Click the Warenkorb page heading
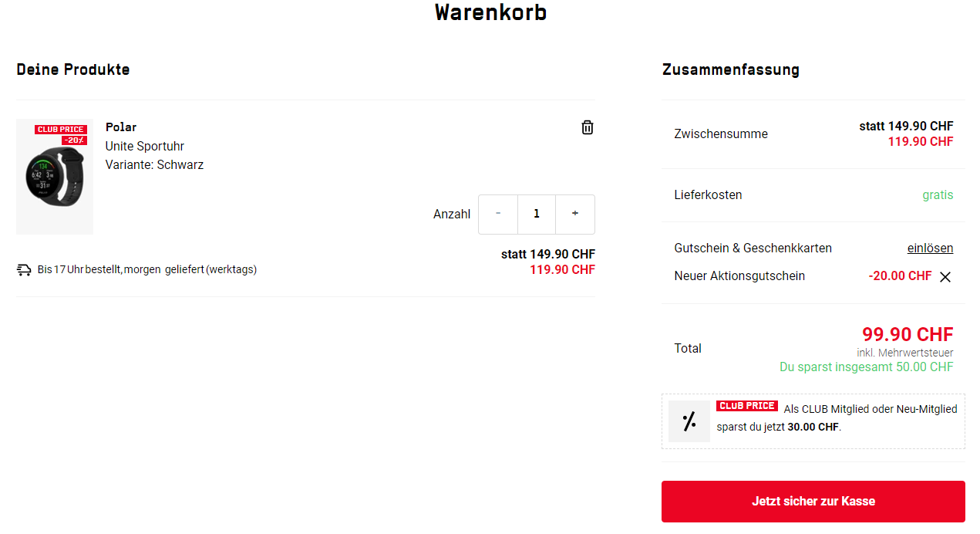The width and height of the screenshot is (980, 534). (490, 12)
